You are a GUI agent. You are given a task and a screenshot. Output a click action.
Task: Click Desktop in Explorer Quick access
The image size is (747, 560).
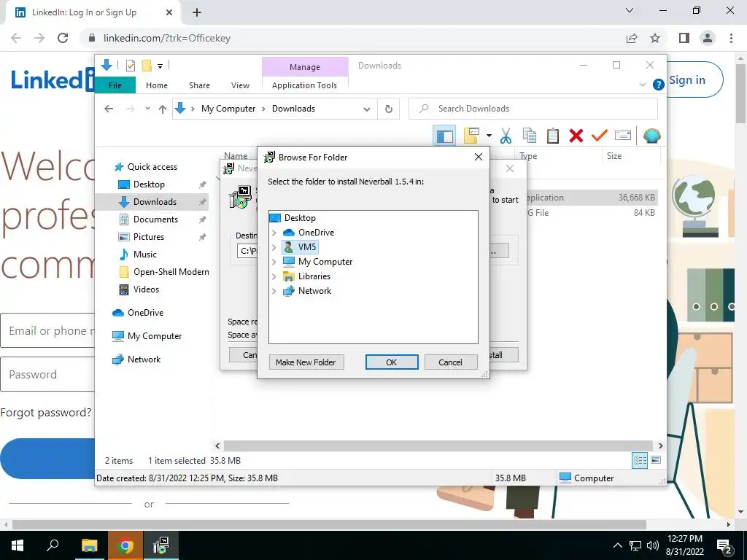click(149, 184)
